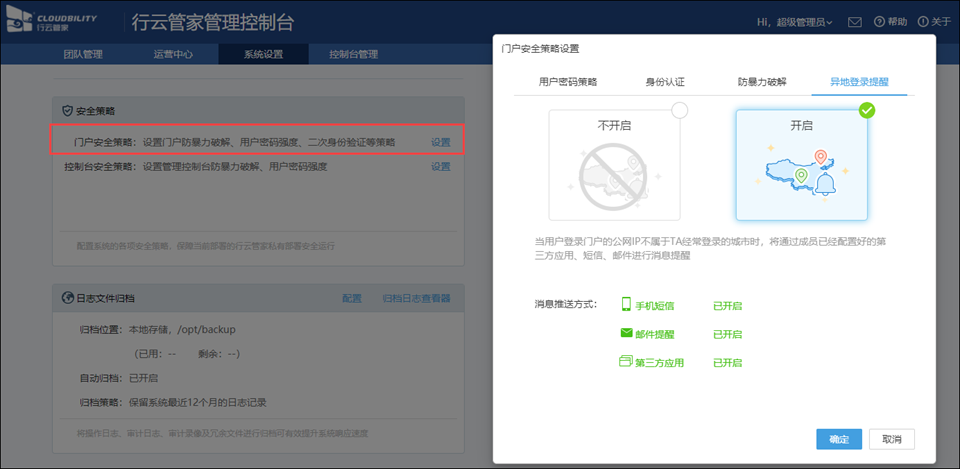Select the 开启 option card
The height and width of the screenshot is (469, 960).
tap(801, 165)
